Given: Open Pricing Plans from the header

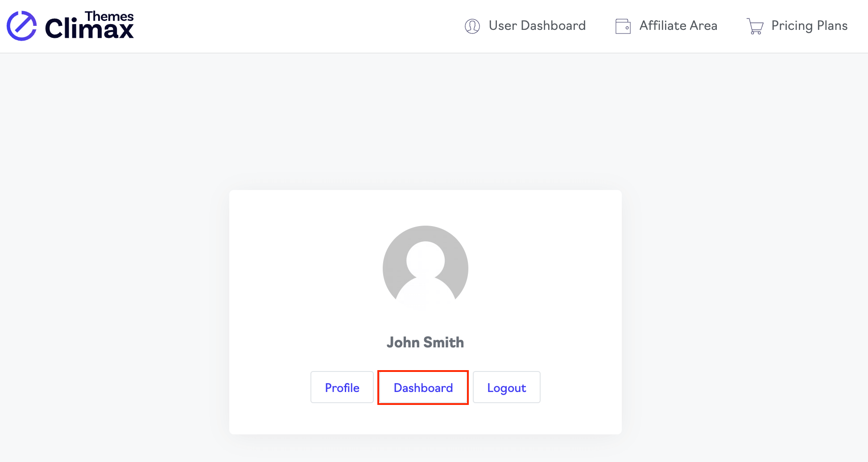Looking at the screenshot, I should coord(809,26).
